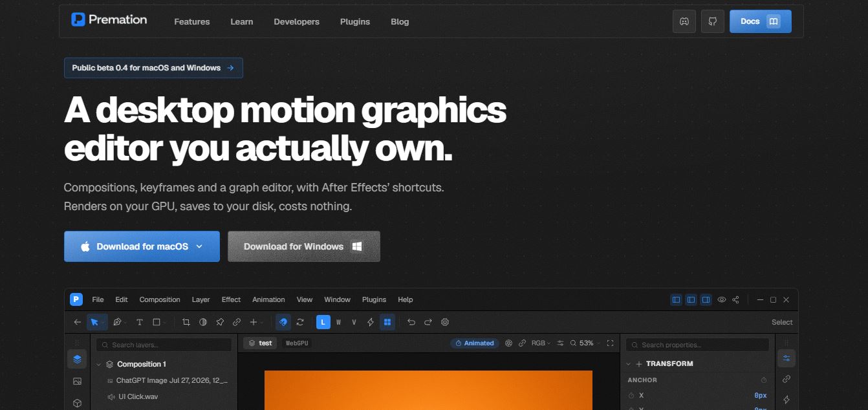Screen dimensions: 868x410
Task: Open the File menu
Action: [x=98, y=300]
